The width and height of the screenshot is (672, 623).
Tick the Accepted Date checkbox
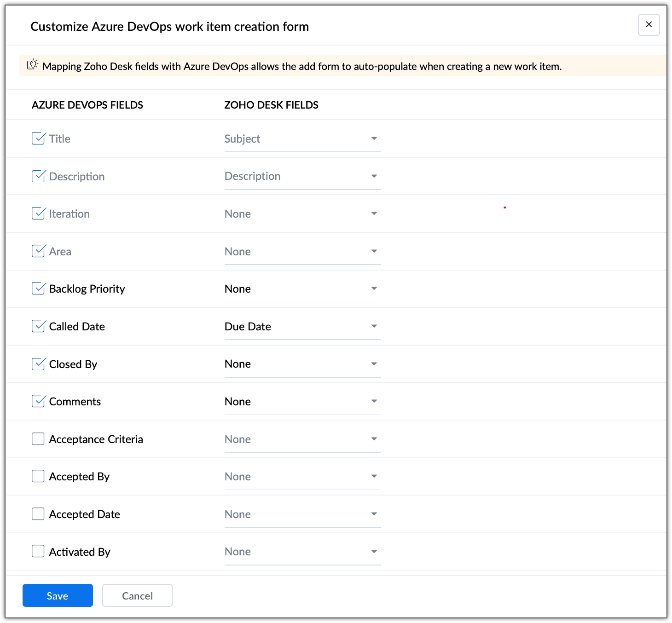coord(38,514)
